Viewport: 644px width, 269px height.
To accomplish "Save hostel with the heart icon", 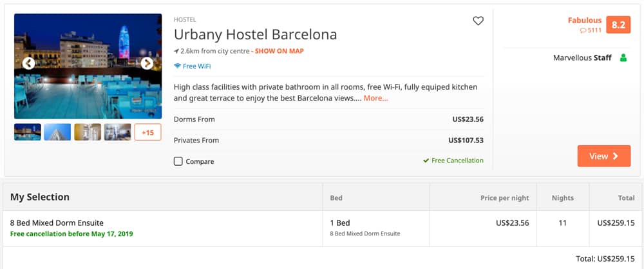I will [x=478, y=21].
